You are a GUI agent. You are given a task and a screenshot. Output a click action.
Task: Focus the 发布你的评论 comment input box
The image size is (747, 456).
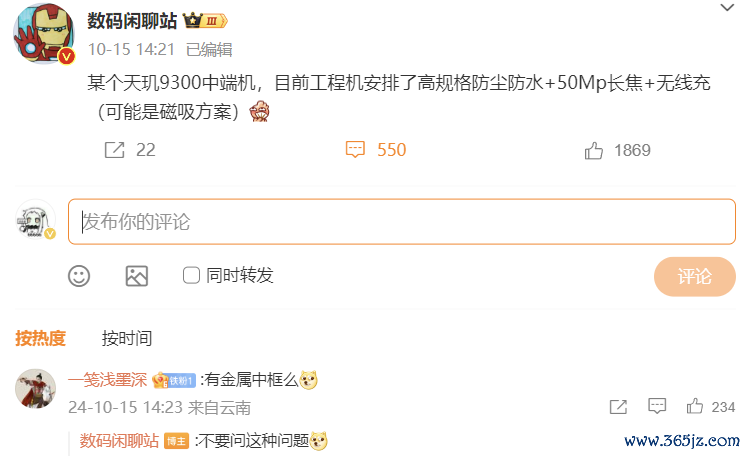[x=402, y=222]
